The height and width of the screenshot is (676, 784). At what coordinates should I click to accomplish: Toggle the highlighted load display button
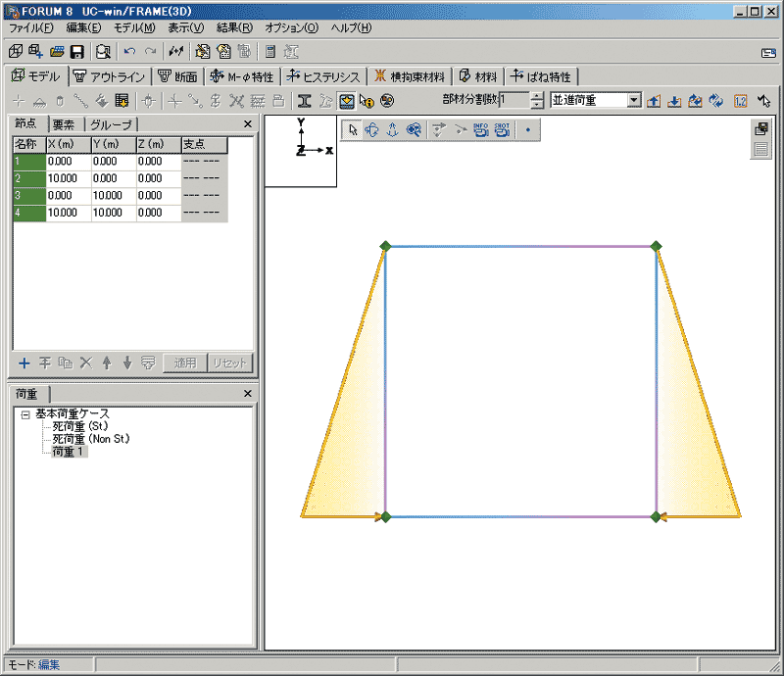(x=347, y=100)
